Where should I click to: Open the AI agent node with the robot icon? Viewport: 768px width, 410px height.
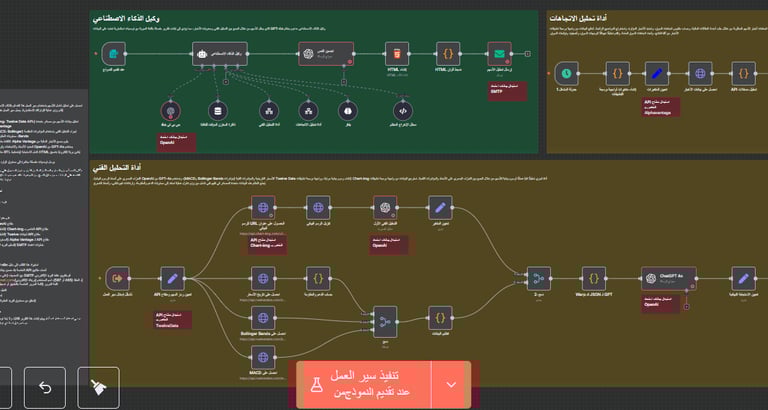tap(219, 54)
